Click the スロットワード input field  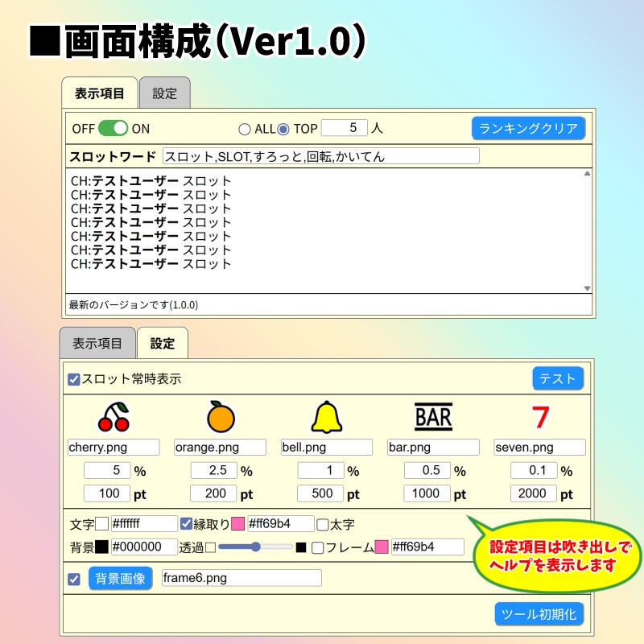click(322, 156)
